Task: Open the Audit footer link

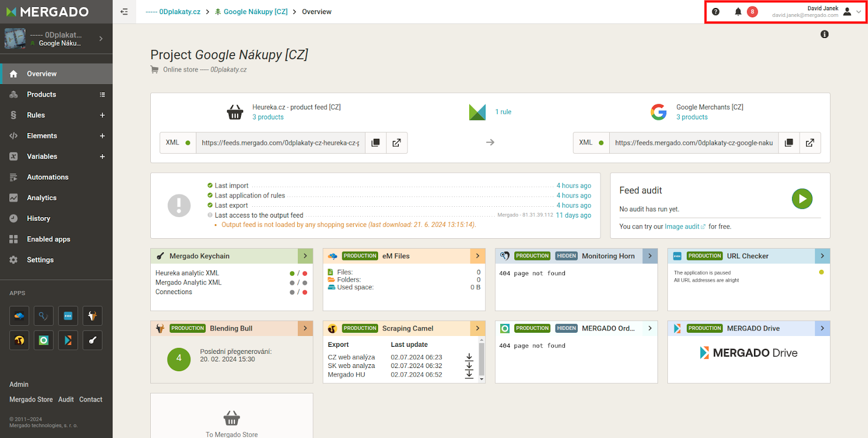Action: (66, 399)
